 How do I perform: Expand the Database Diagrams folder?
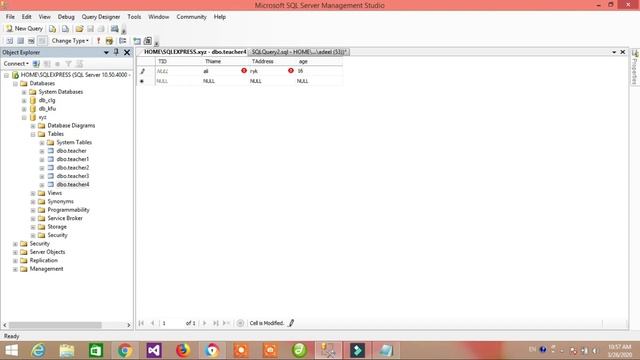pos(33,126)
